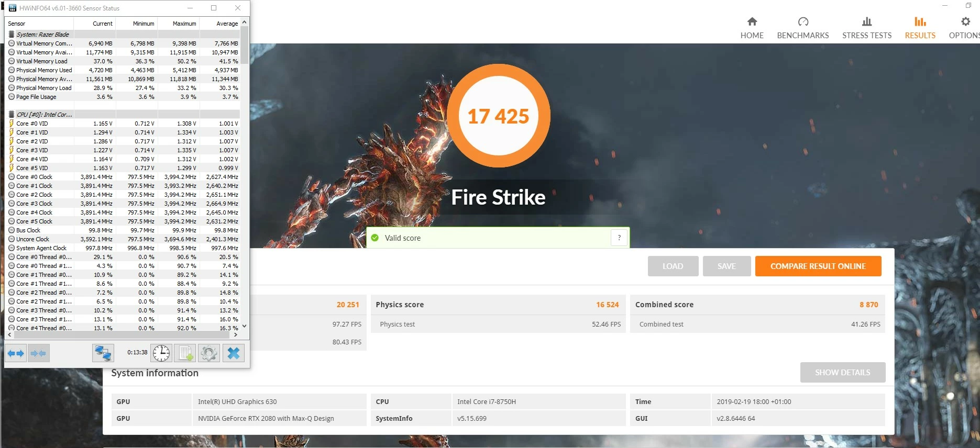Click the collapse columns grey arrows icon in HWiNFO
The height and width of the screenshot is (448, 980).
(39, 353)
